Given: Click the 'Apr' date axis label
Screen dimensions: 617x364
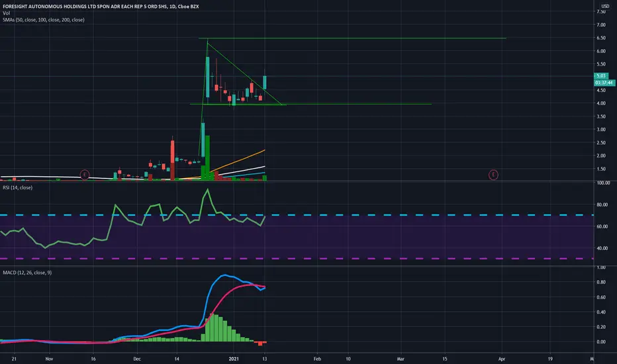Looking at the screenshot, I should (502, 359).
